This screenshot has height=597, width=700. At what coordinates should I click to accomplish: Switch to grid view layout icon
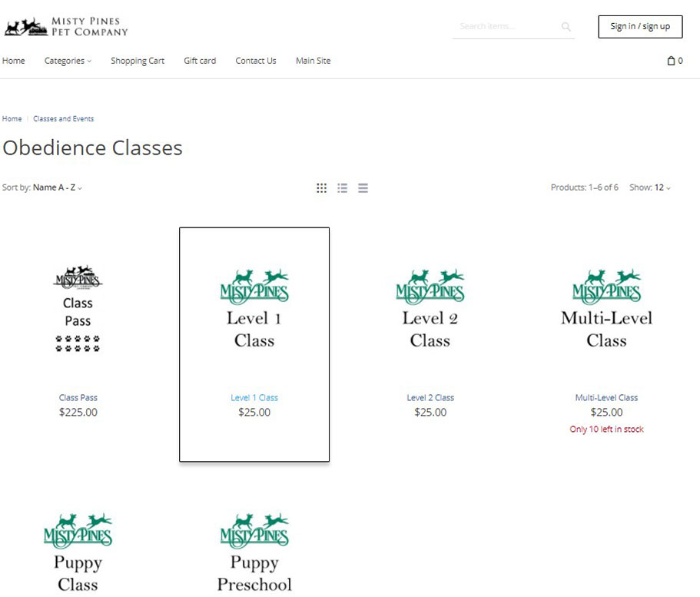[322, 188]
